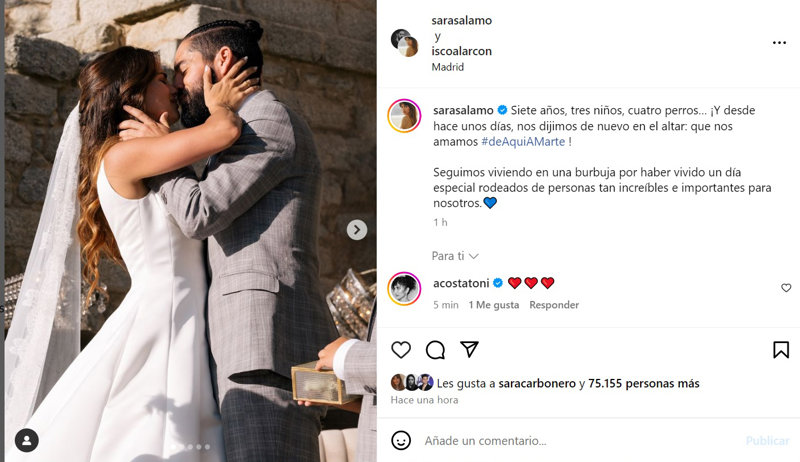
Task: Go to the next photo with the arrow
Action: pyautogui.click(x=357, y=230)
